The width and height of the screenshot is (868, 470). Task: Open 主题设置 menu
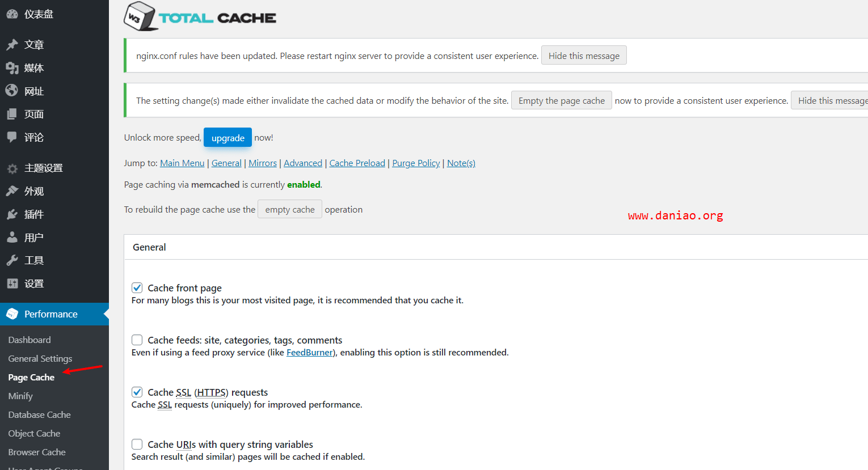pyautogui.click(x=54, y=168)
